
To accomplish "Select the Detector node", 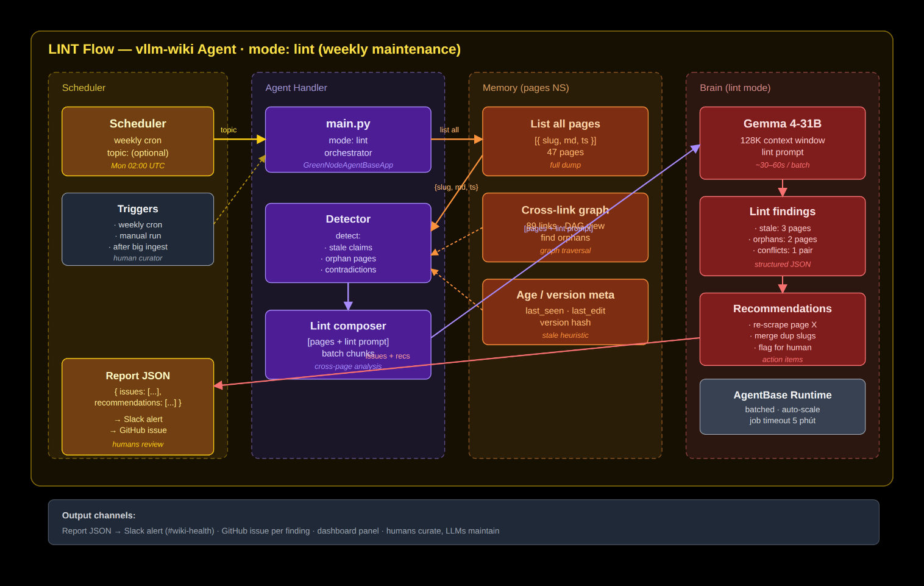I will (348, 243).
